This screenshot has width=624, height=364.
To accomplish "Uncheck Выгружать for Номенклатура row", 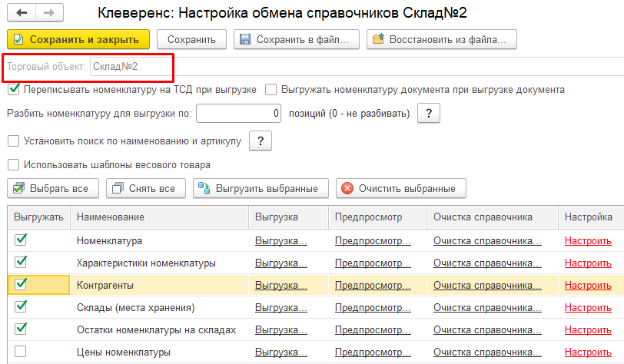I will tap(20, 240).
